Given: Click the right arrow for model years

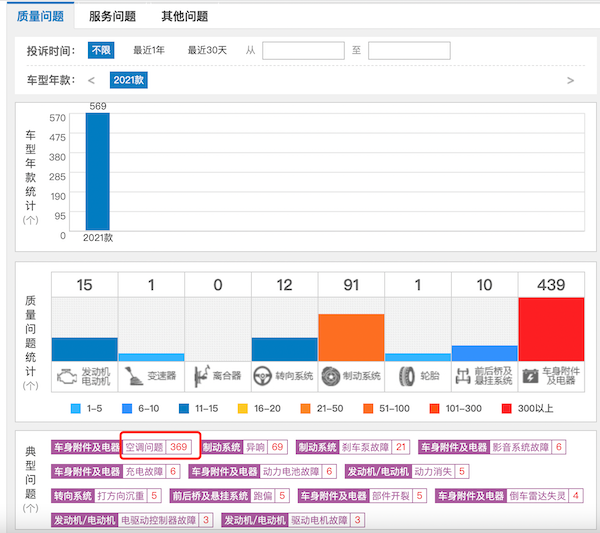Looking at the screenshot, I should point(570,80).
